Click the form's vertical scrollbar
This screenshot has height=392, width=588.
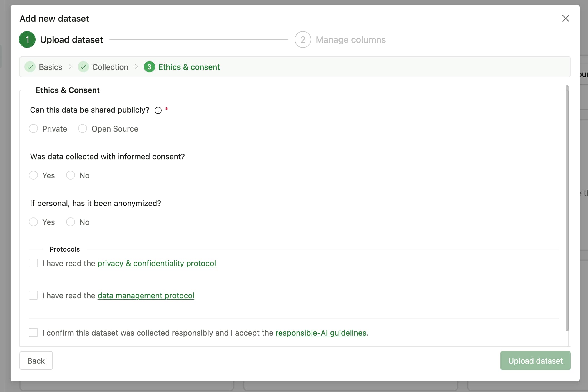[567, 209]
